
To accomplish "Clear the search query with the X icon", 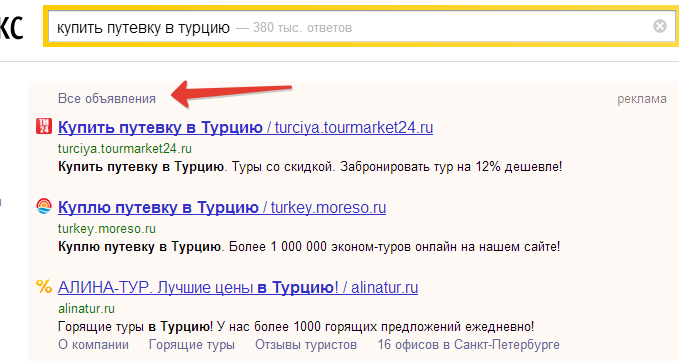I will coord(660,26).
